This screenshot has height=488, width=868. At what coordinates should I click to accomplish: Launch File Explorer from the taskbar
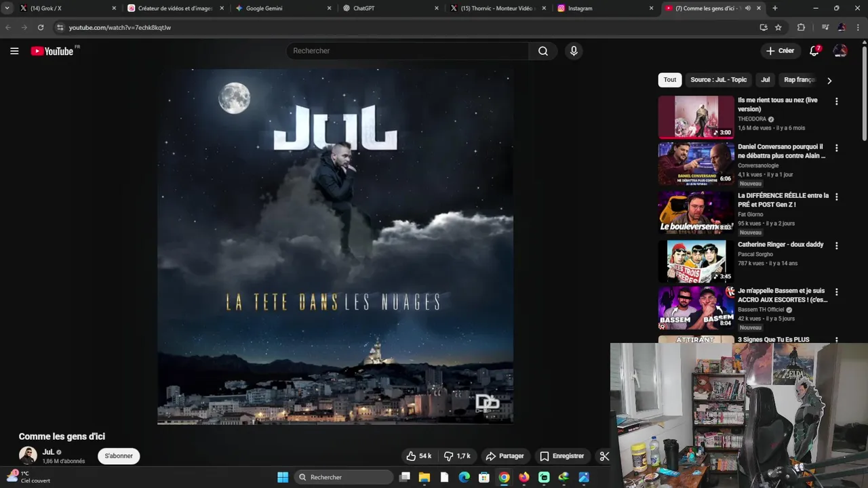pos(425,477)
